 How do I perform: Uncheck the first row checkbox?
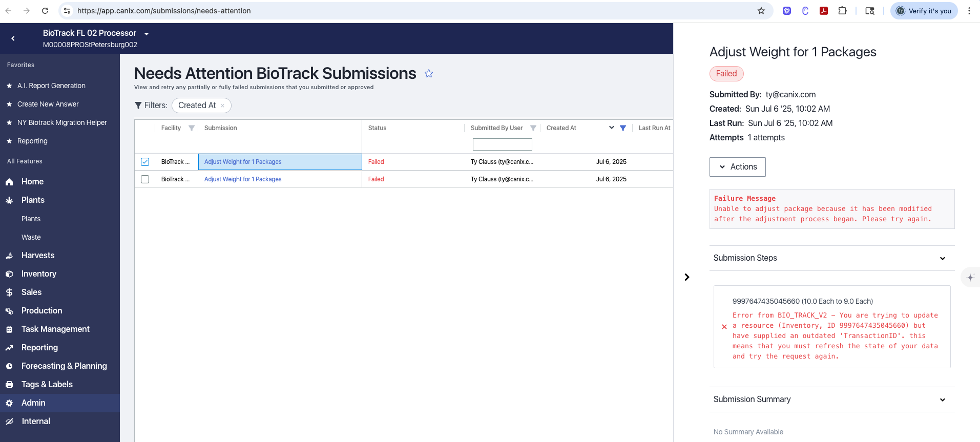(x=145, y=162)
